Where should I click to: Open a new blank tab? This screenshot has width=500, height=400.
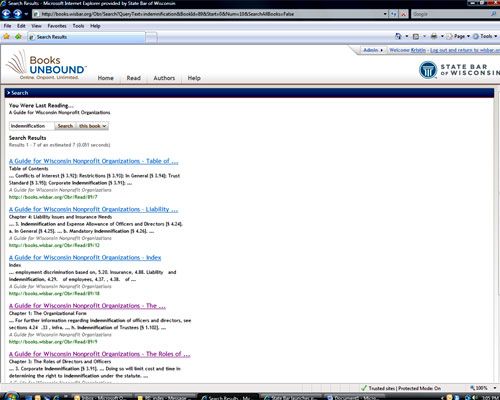(x=151, y=37)
